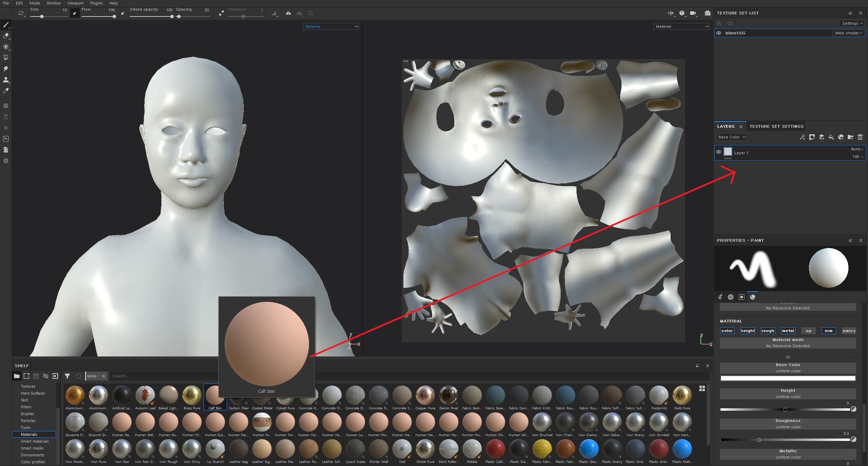Click the Base Color white swatch
The width and height of the screenshot is (868, 466).
point(788,378)
